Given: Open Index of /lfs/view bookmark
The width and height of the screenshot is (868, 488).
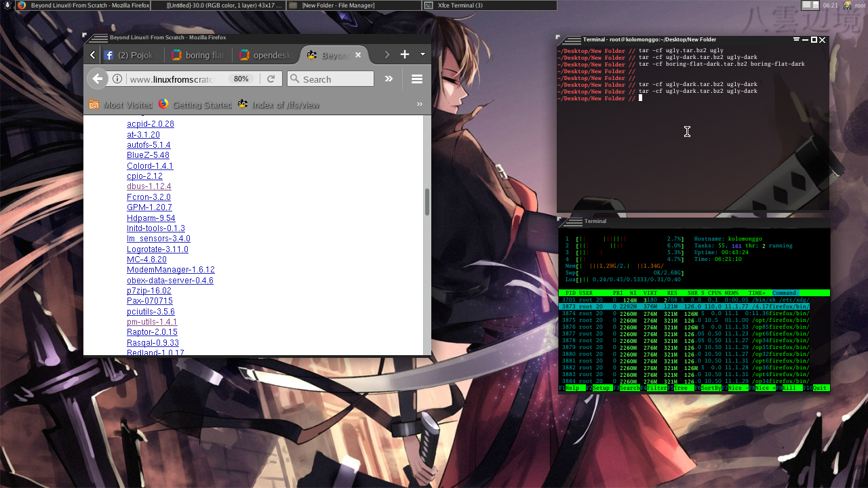Looking at the screenshot, I should (279, 104).
